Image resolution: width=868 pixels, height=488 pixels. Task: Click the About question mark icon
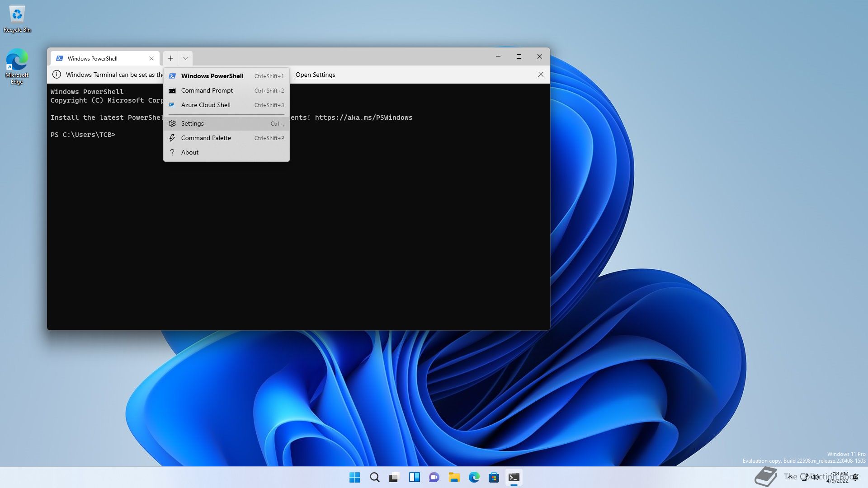tap(172, 152)
